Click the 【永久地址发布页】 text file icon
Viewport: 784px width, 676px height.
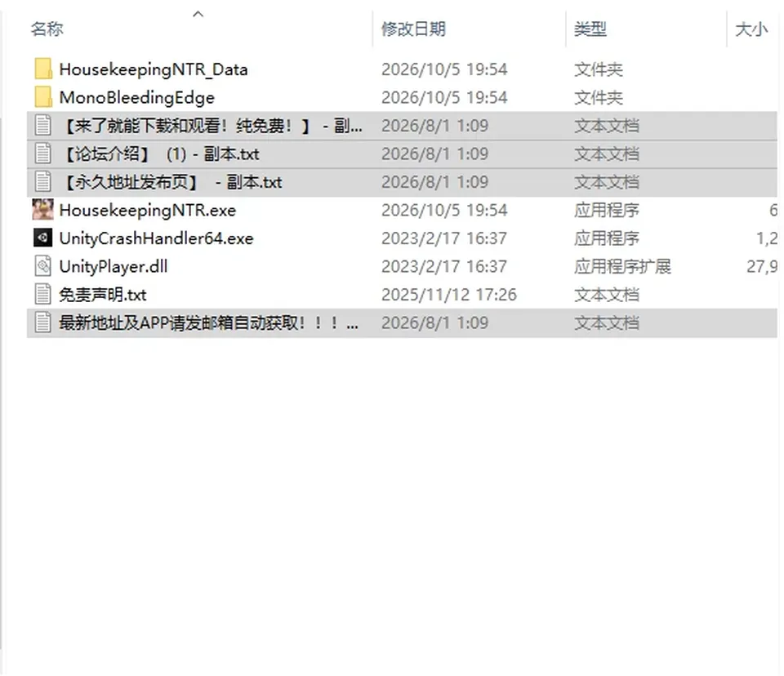pos(43,181)
